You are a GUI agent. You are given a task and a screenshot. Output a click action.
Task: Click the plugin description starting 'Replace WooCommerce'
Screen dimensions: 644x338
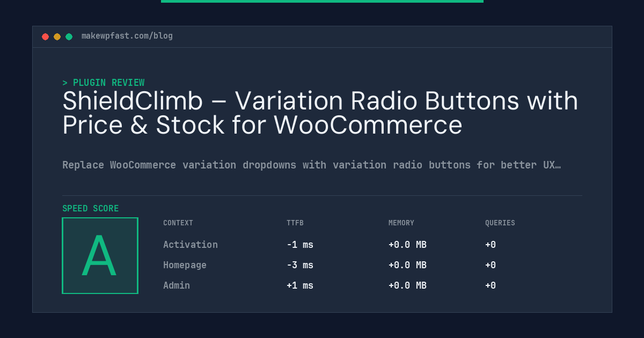click(312, 165)
